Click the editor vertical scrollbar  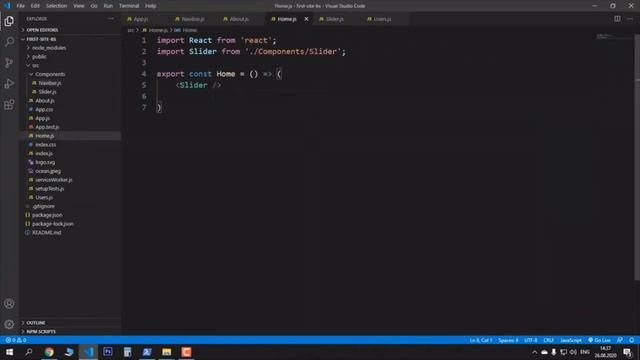coord(637,157)
